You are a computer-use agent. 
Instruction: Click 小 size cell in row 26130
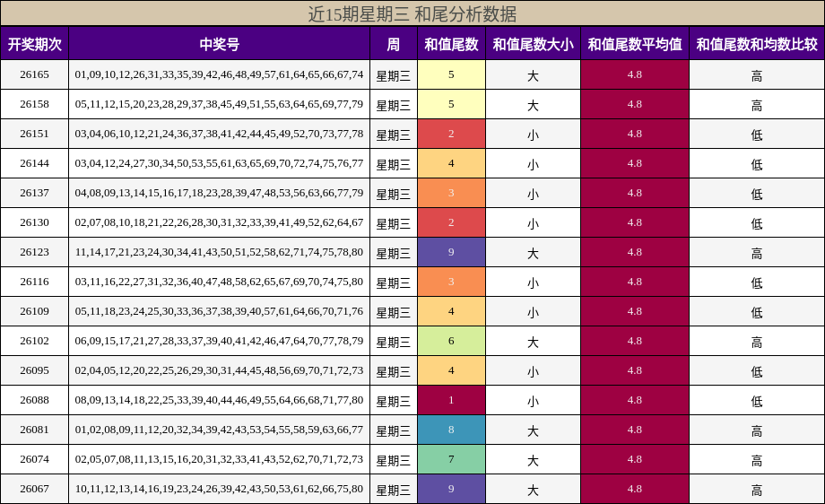(x=533, y=223)
